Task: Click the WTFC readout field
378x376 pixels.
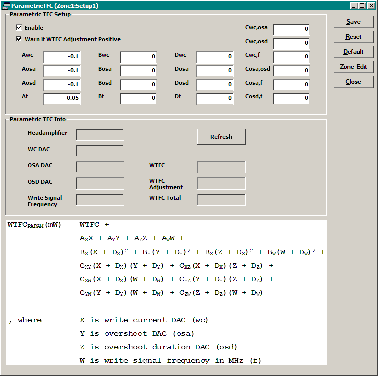Action: pyautogui.click(x=221, y=167)
